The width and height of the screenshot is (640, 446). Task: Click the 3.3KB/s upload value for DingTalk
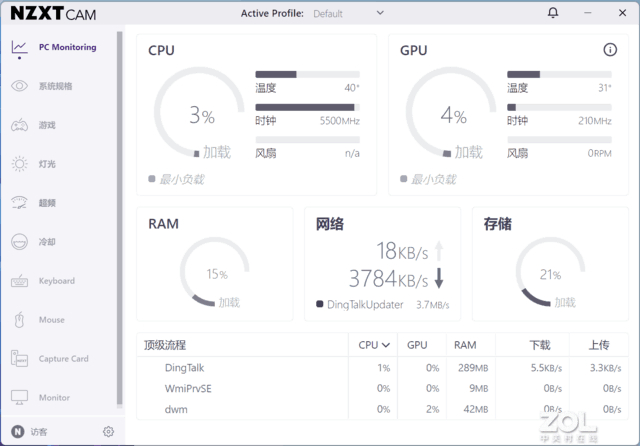point(605,368)
